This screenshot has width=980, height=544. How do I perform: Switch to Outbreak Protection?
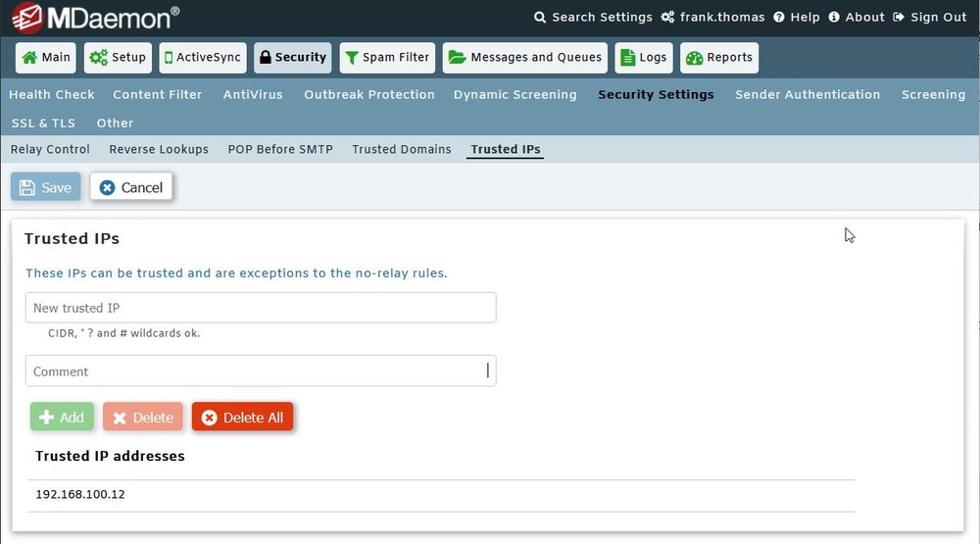[369, 94]
